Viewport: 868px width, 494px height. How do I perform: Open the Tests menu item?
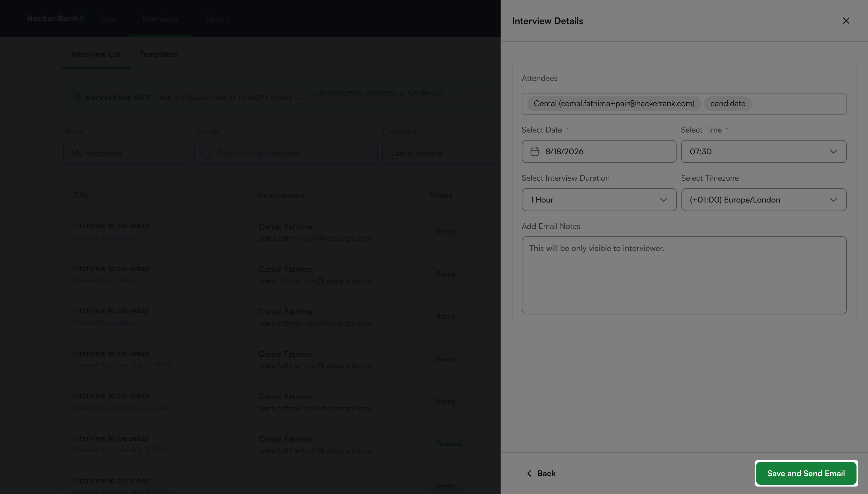pyautogui.click(x=106, y=19)
